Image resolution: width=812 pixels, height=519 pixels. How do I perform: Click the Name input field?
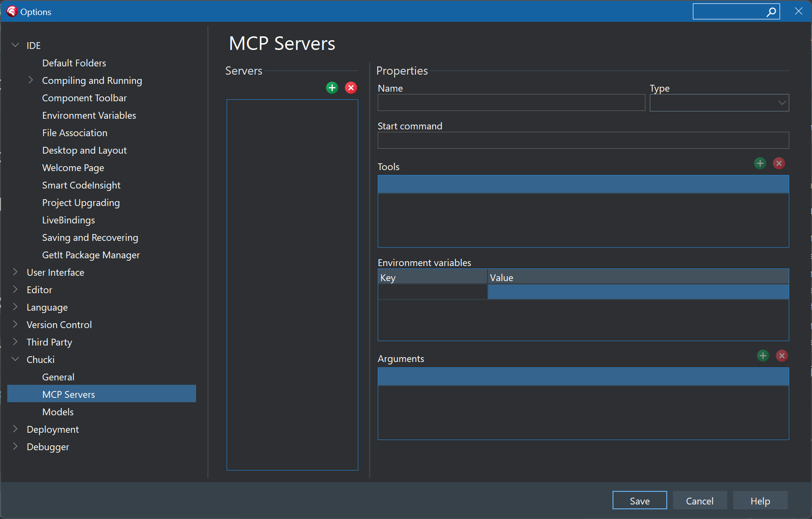(510, 102)
